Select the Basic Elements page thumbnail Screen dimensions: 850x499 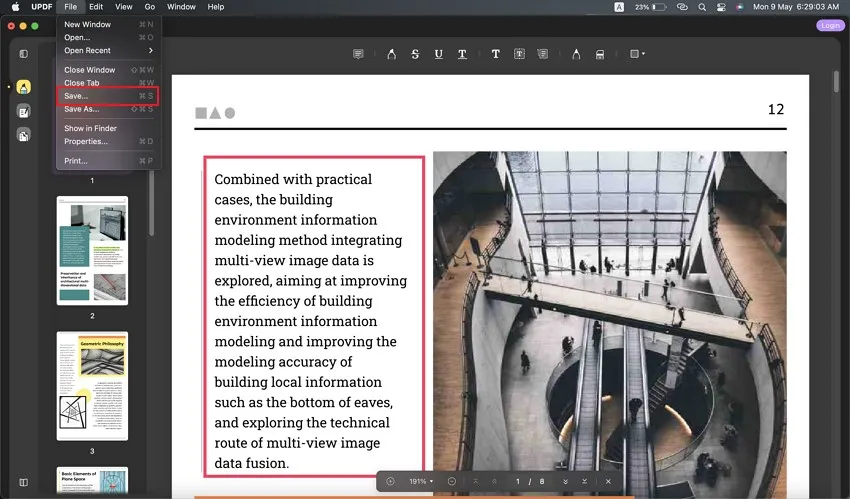coord(92,480)
